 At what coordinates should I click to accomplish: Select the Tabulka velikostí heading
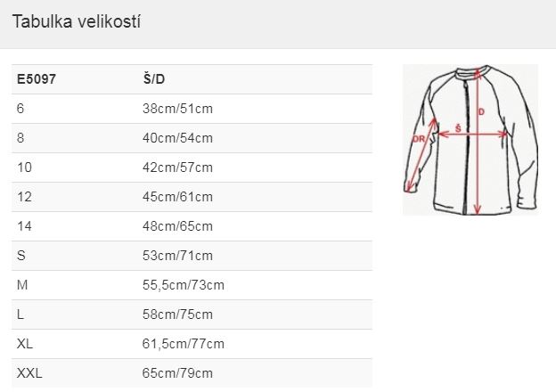point(77,21)
